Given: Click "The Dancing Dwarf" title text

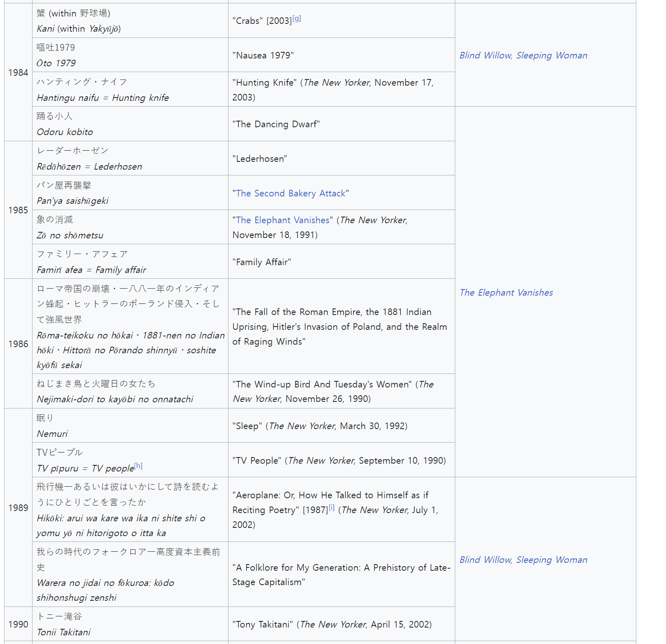Looking at the screenshot, I should pos(276,124).
